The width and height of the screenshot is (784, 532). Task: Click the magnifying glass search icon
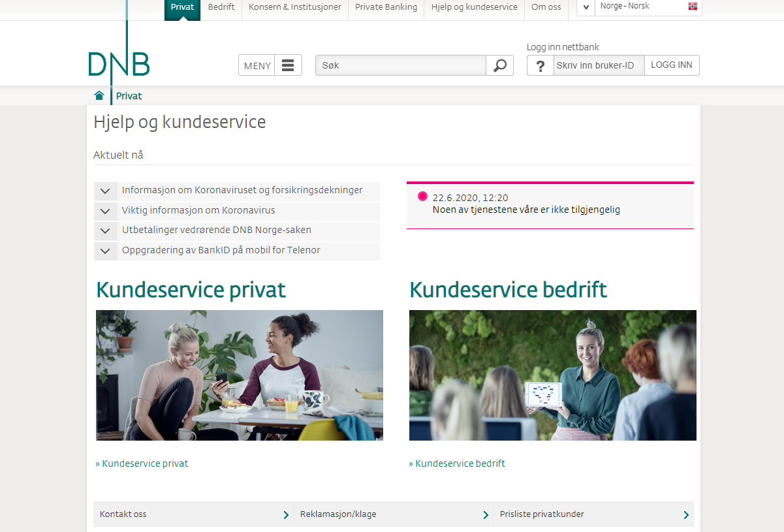[499, 65]
